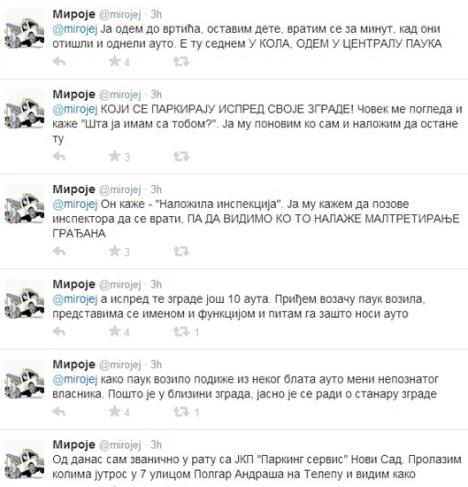Open @mirojej mention in the first tweet

pos(75,29)
